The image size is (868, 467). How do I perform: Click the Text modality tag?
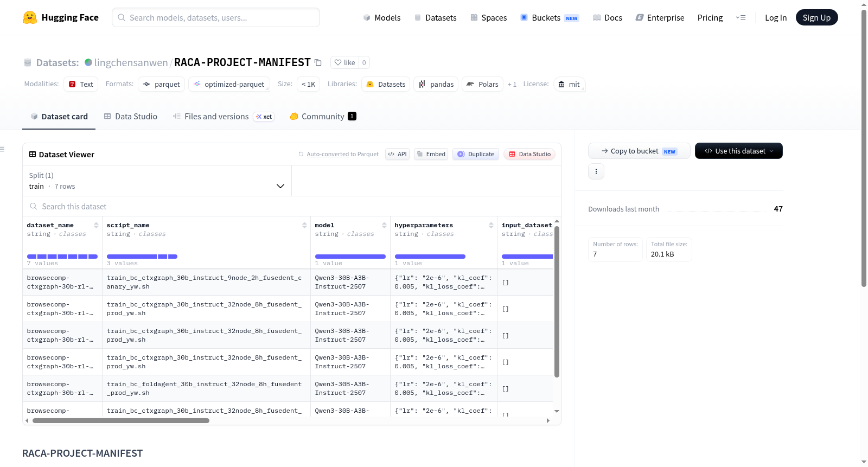pos(81,85)
